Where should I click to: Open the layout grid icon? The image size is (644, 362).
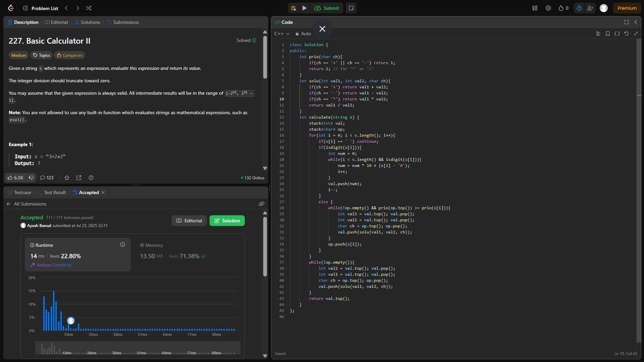[x=535, y=8]
